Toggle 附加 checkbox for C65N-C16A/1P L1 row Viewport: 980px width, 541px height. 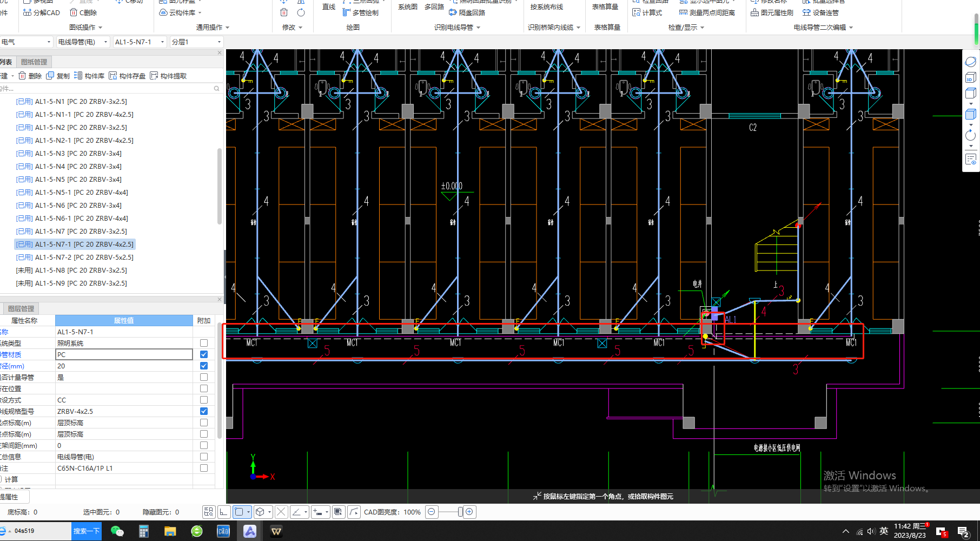[204, 468]
